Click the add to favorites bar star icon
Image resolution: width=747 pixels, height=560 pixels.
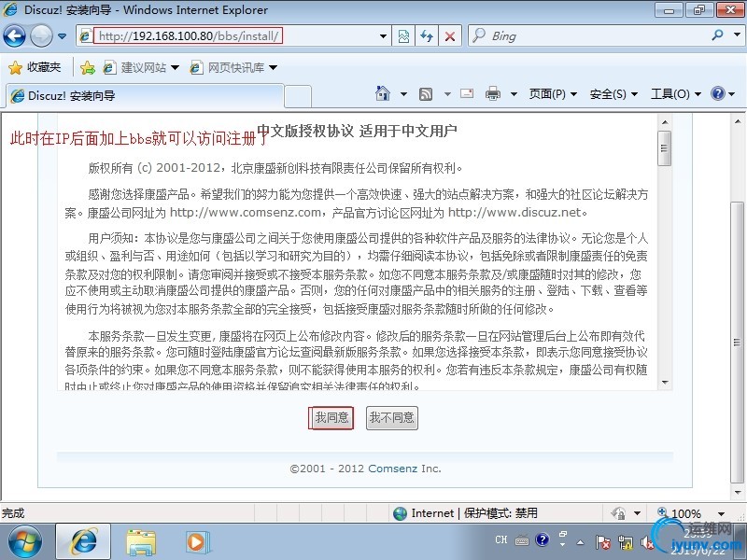tap(88, 67)
